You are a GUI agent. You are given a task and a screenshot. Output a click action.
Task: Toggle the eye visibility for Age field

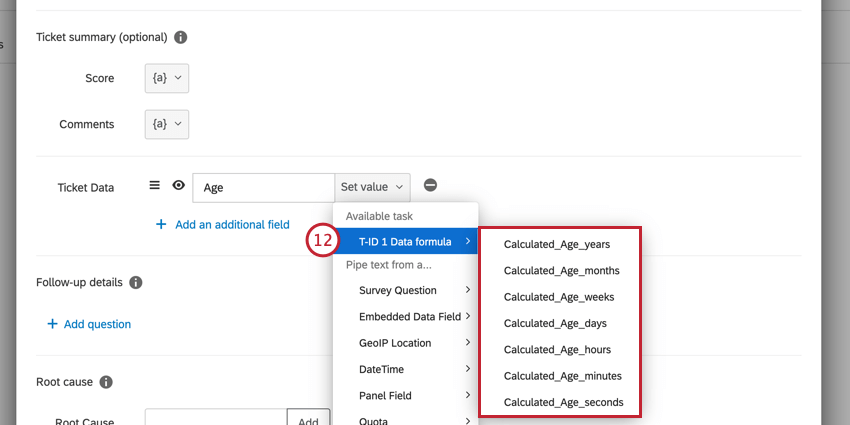click(178, 185)
